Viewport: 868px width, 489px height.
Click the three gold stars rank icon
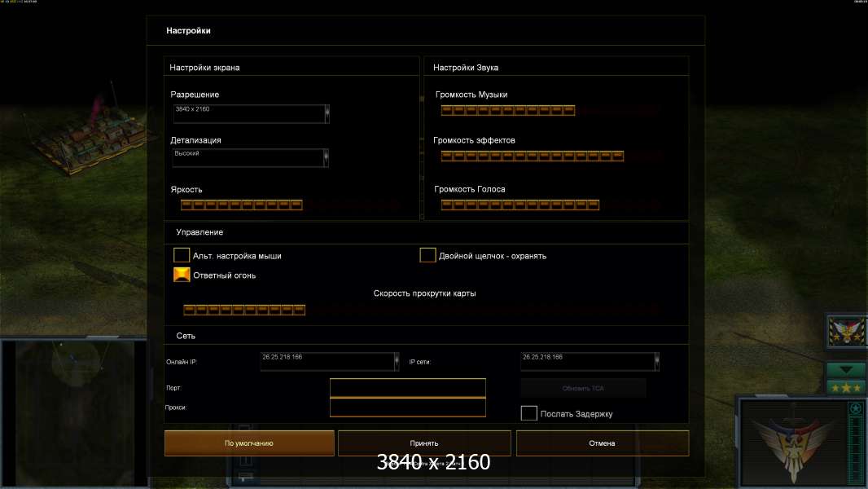[x=846, y=387]
